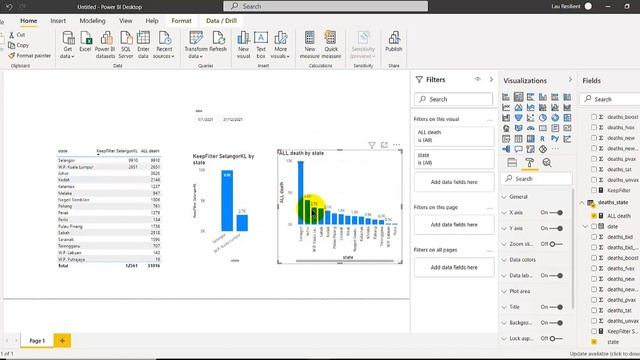Viewport: 640px width, 360px height.
Task: Select the Donut chart visualization
Action: (555, 118)
